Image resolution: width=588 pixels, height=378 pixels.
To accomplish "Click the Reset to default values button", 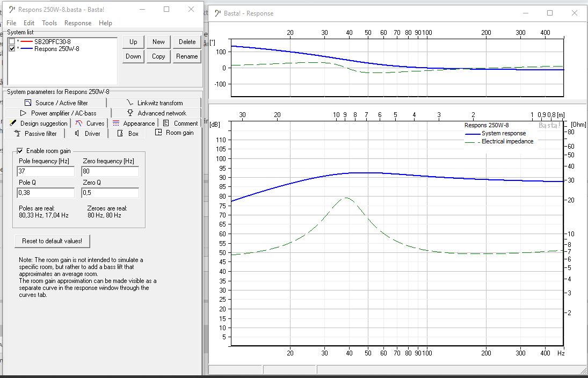I will point(52,241).
